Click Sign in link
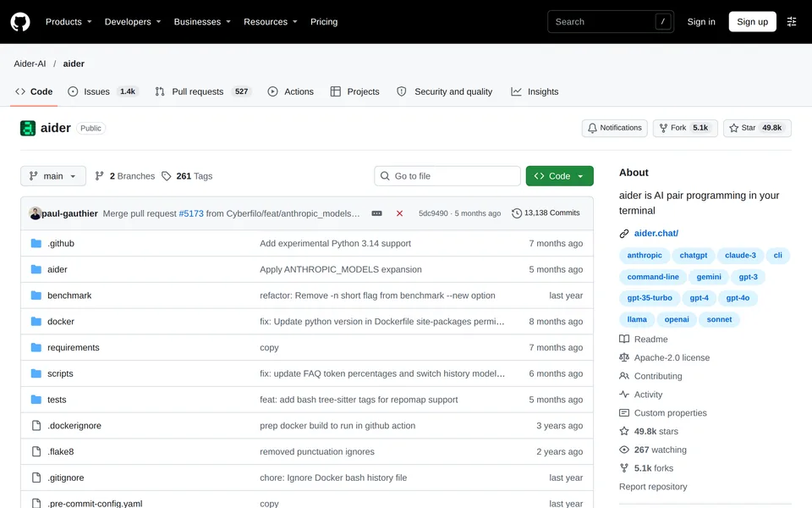 point(700,22)
